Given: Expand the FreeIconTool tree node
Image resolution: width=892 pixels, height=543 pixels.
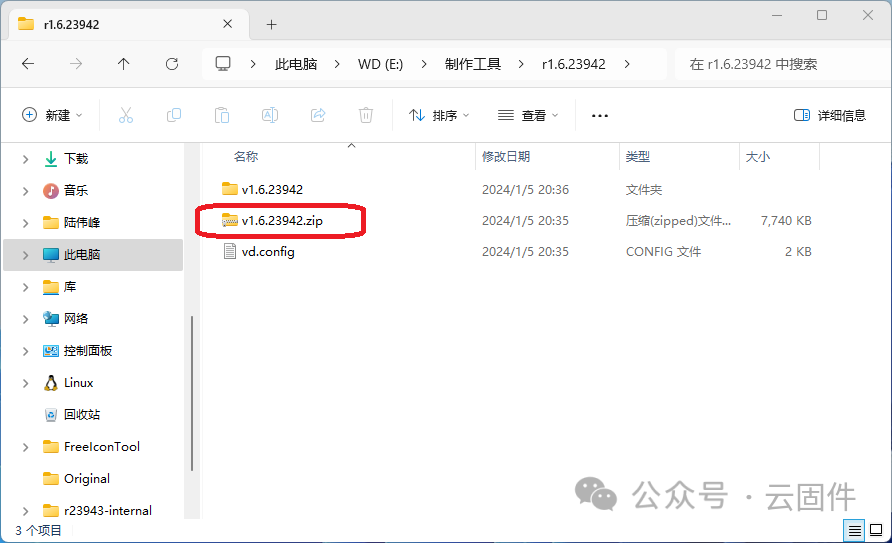Looking at the screenshot, I should point(25,447).
